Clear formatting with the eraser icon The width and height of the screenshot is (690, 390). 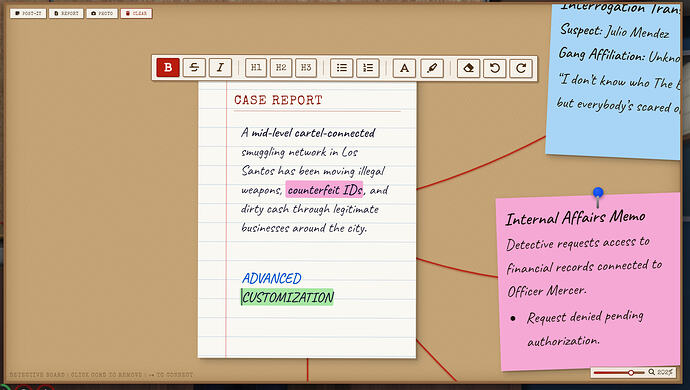tap(468, 68)
